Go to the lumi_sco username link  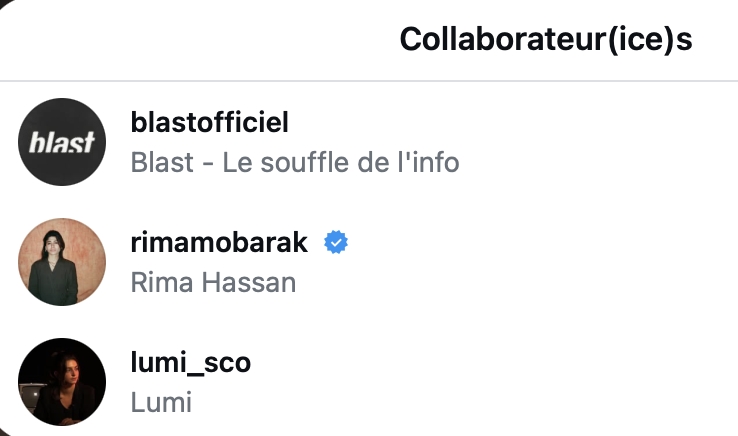point(191,363)
